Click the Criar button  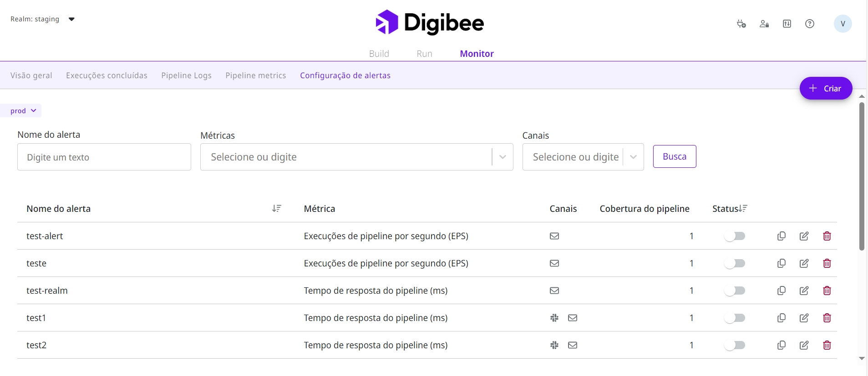[825, 88]
